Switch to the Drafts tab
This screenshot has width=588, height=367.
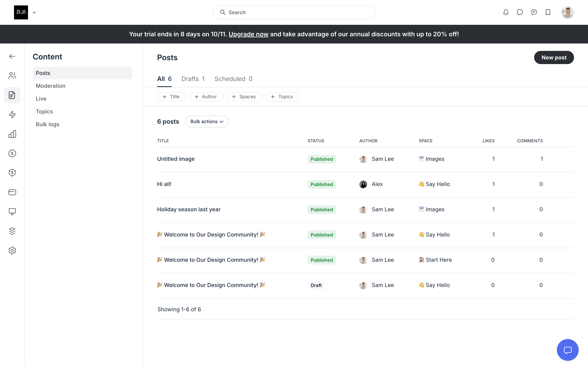click(x=193, y=79)
